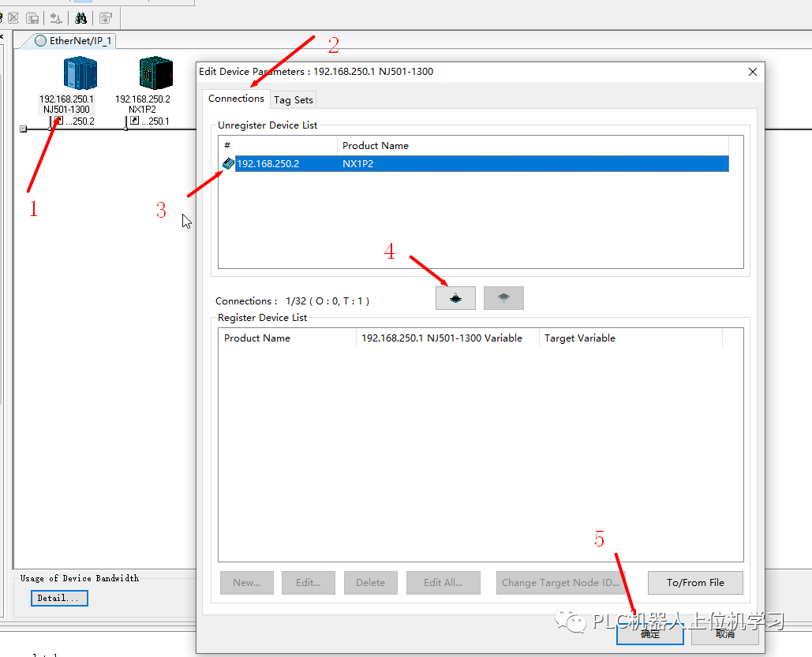Click the ...250.1 connection label under NX1P2

click(155, 121)
